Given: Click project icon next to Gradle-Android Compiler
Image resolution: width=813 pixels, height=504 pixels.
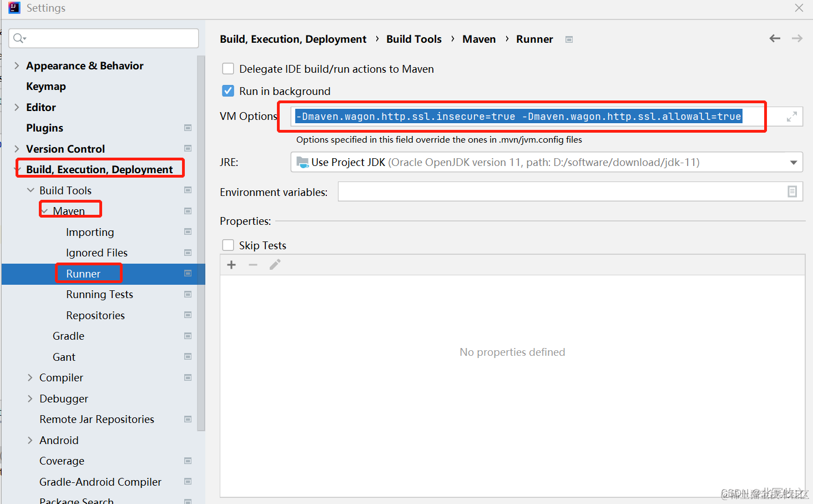Looking at the screenshot, I should point(188,481).
